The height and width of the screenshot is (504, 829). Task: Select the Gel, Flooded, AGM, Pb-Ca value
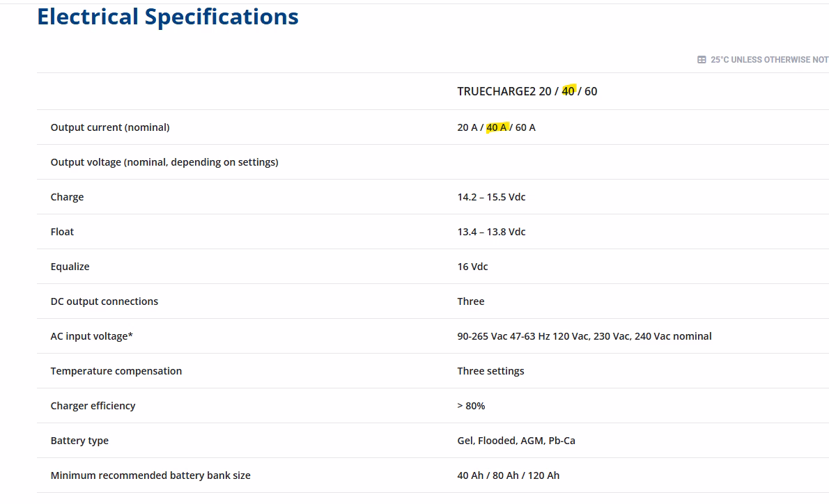516,441
